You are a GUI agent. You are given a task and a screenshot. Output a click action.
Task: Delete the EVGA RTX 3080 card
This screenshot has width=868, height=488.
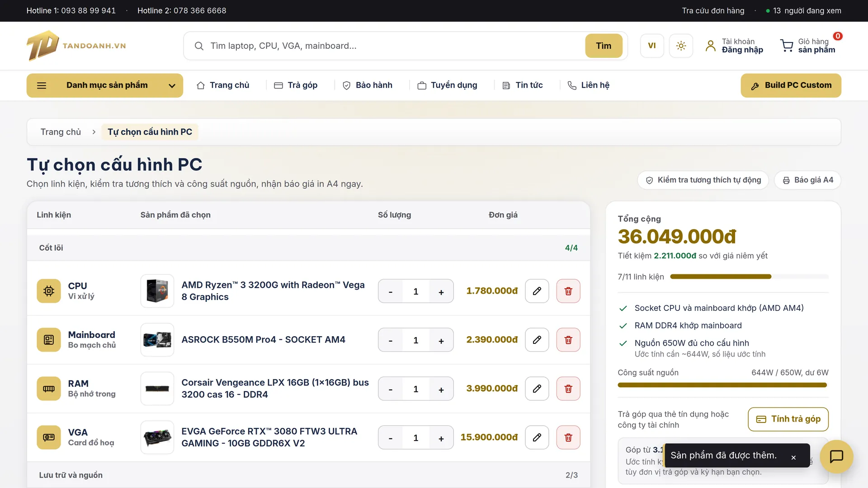[568, 437]
